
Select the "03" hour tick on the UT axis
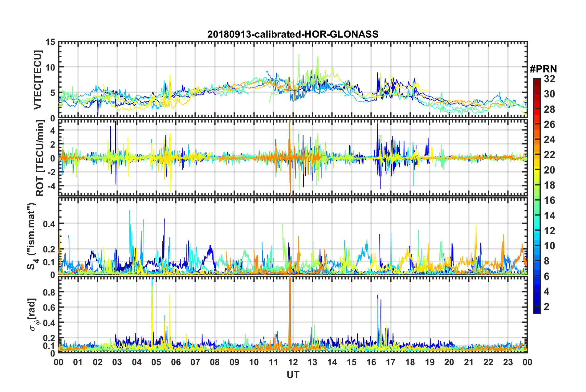(117, 362)
